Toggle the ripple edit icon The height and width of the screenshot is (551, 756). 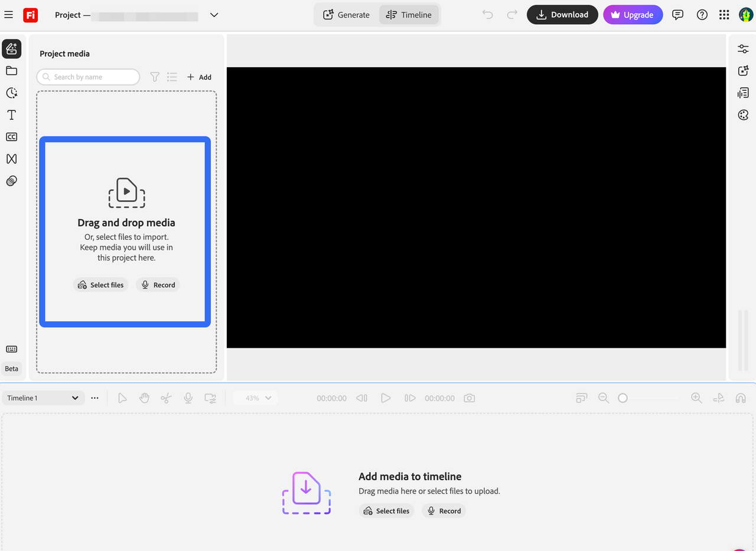click(718, 398)
